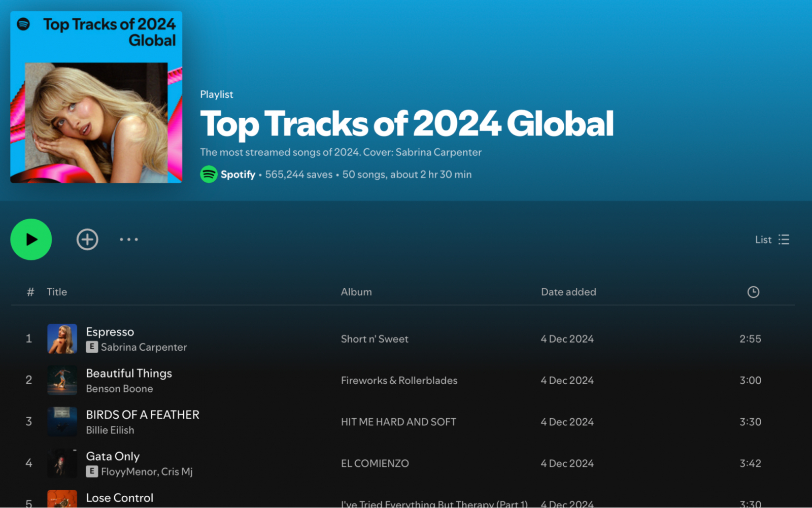812x508 pixels.
Task: Click the 50 songs, about 2 hr 30 min text
Action: pyautogui.click(x=407, y=175)
